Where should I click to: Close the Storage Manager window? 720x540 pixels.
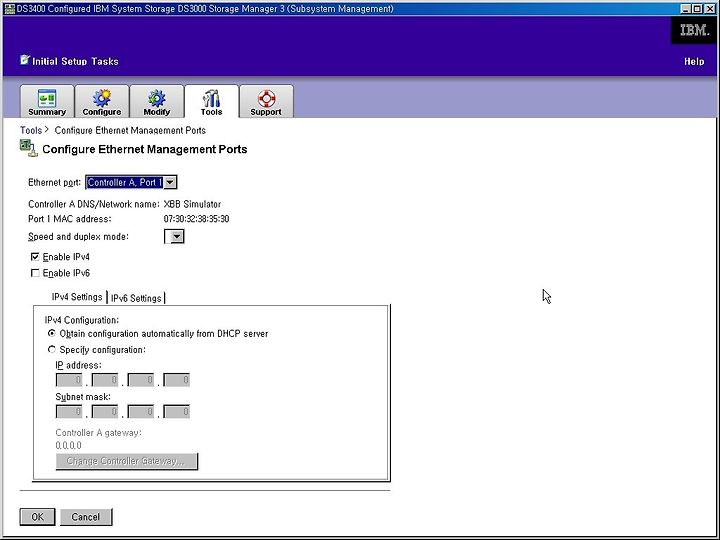point(709,8)
